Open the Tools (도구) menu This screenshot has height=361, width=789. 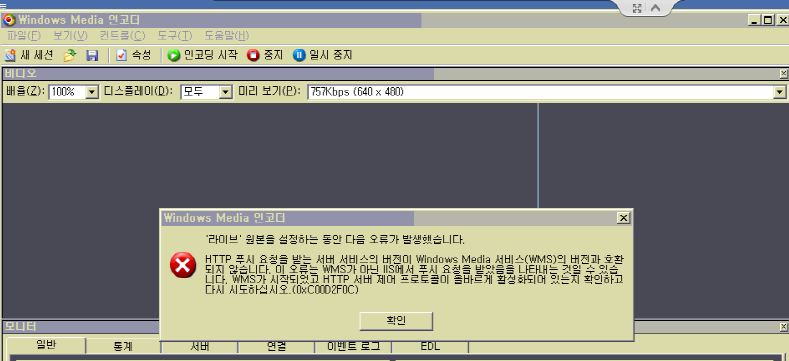(175, 36)
